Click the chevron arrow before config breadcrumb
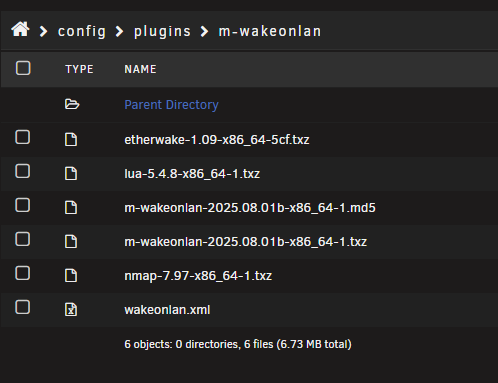 click(x=43, y=31)
